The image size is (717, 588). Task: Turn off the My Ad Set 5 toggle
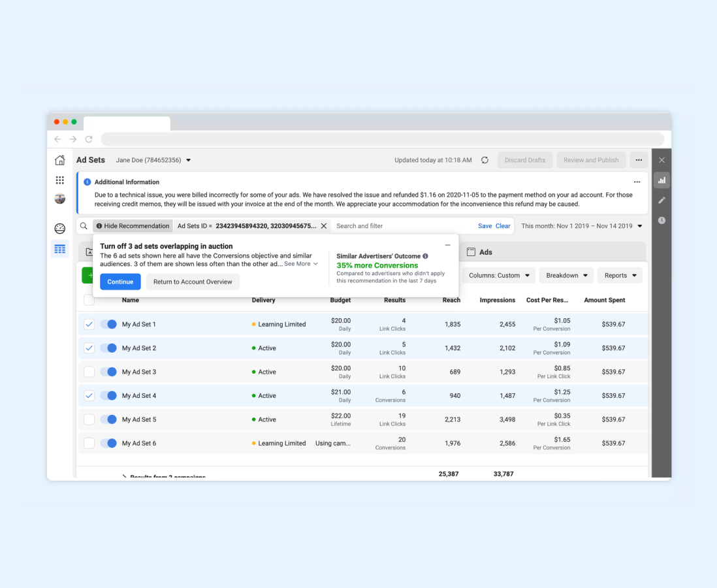[108, 419]
